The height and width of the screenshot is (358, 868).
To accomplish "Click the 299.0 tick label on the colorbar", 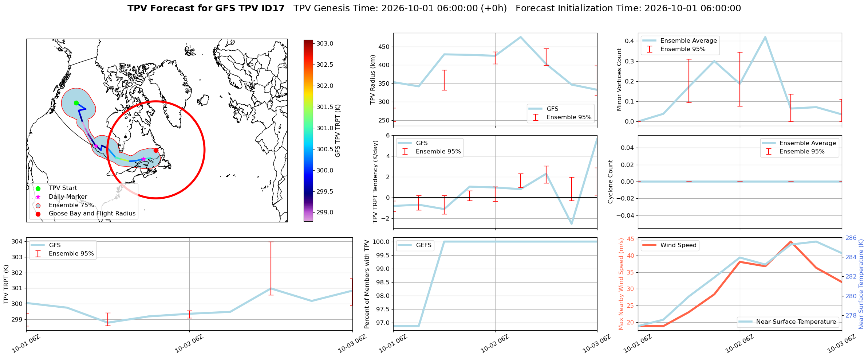I will pyautogui.click(x=325, y=213).
